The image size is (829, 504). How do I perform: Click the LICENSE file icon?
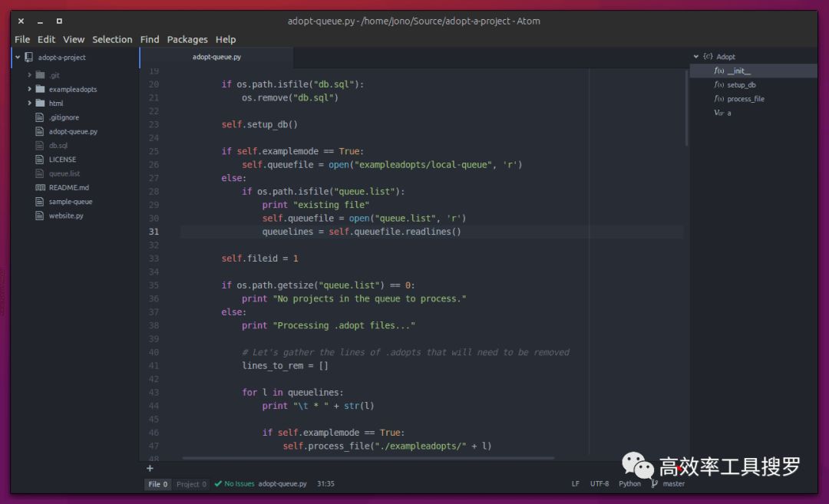pos(40,160)
